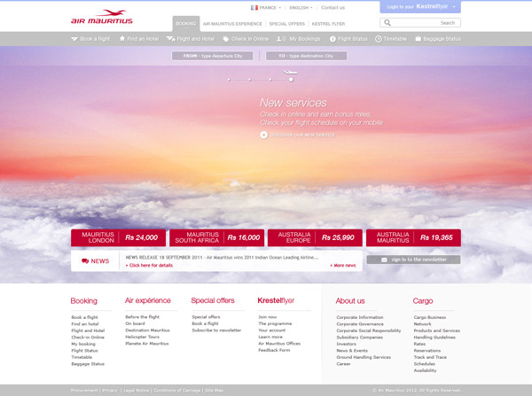Click the plus icon beside Discover our new service
Image resolution: width=532 pixels, height=396 pixels.
(x=263, y=135)
